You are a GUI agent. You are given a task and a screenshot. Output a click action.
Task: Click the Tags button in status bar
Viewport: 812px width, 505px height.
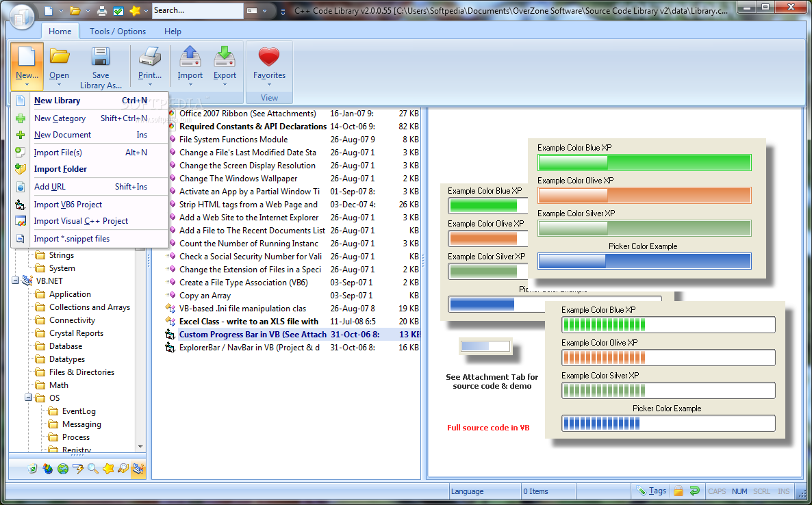[651, 491]
